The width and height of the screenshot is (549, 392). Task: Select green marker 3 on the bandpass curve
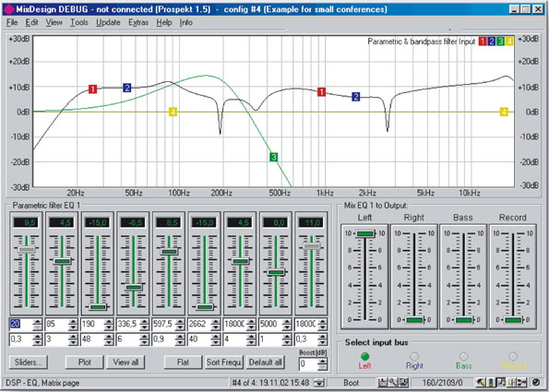(274, 157)
